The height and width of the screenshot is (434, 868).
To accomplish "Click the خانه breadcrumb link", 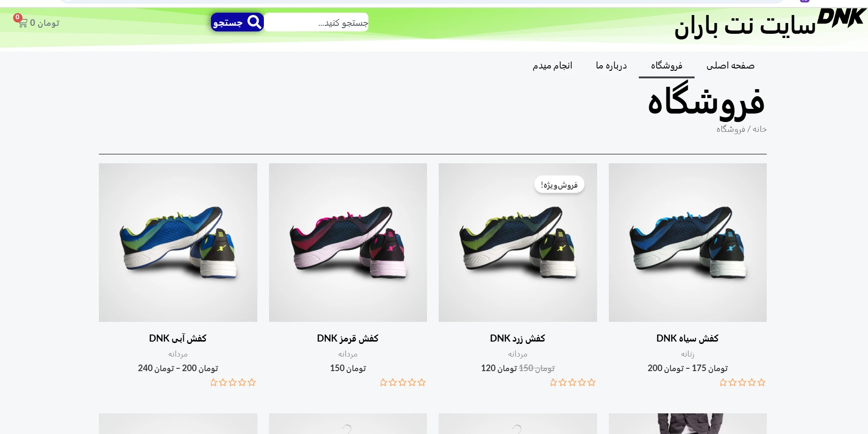I will point(760,129).
